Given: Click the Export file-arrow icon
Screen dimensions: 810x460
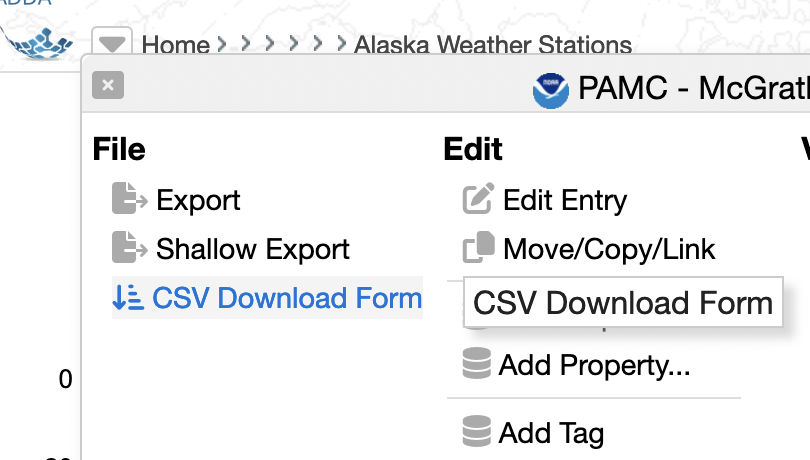Looking at the screenshot, I should (x=129, y=200).
